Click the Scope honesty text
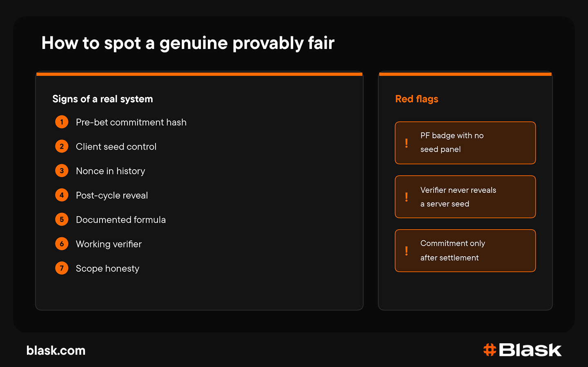 tap(107, 269)
